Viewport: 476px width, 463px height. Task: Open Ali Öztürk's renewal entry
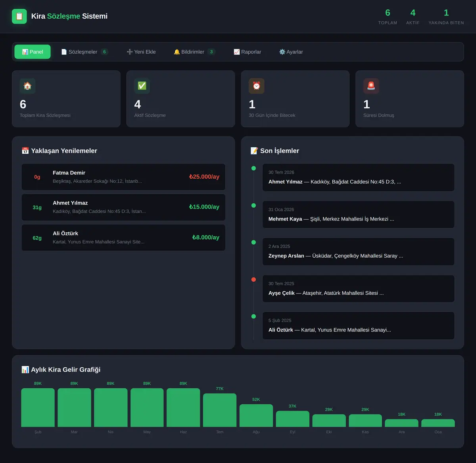click(123, 237)
